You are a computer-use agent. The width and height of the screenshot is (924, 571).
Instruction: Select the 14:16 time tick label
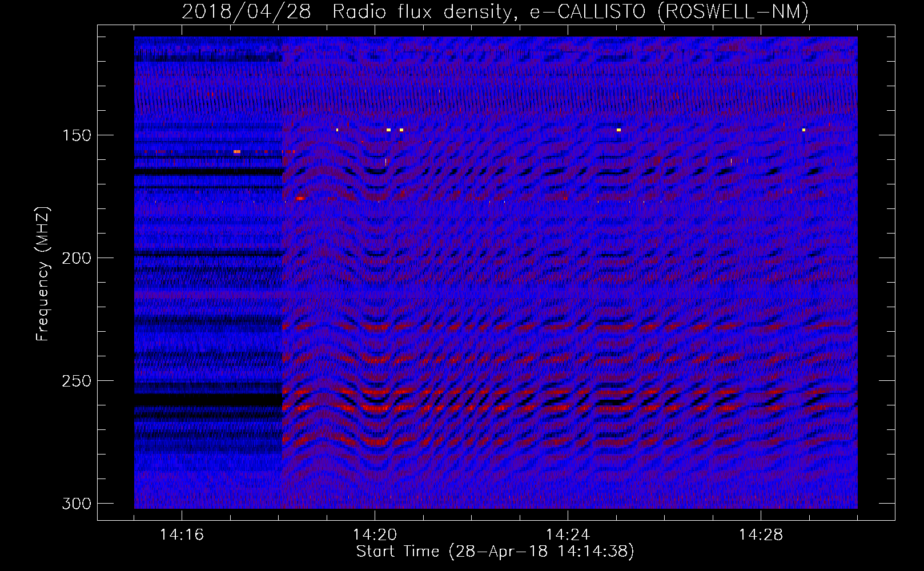click(182, 535)
